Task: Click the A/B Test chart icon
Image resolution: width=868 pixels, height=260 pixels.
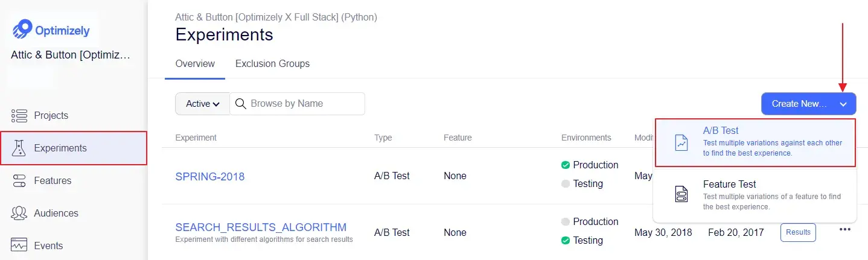Action: coord(681,143)
